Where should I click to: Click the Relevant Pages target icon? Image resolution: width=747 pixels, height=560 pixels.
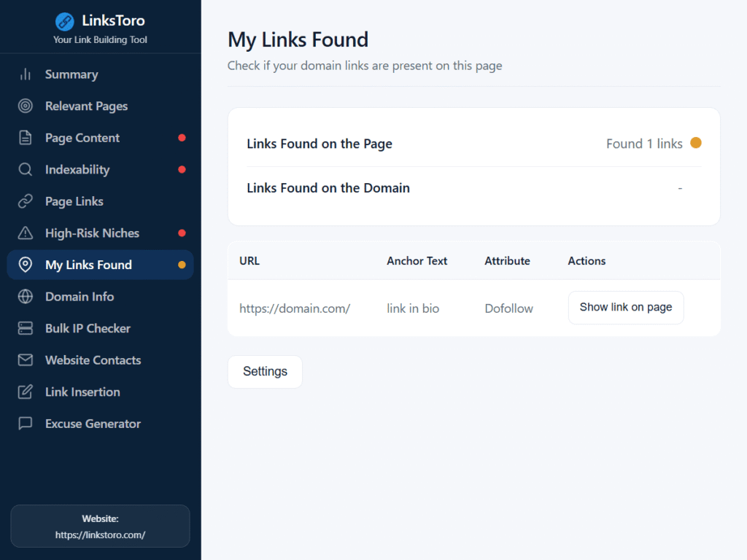[26, 106]
